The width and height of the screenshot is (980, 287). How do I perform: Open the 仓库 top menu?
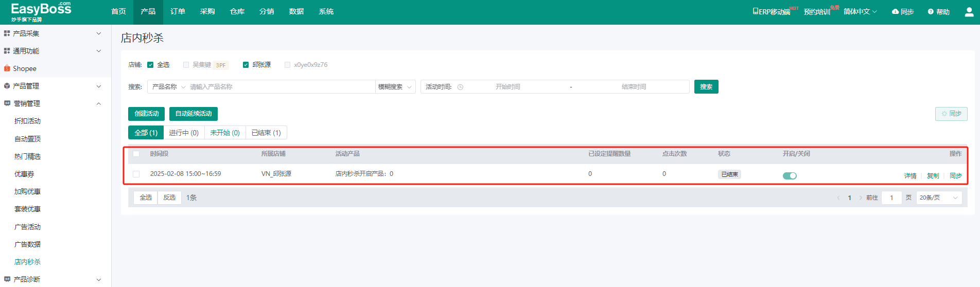[x=237, y=12]
